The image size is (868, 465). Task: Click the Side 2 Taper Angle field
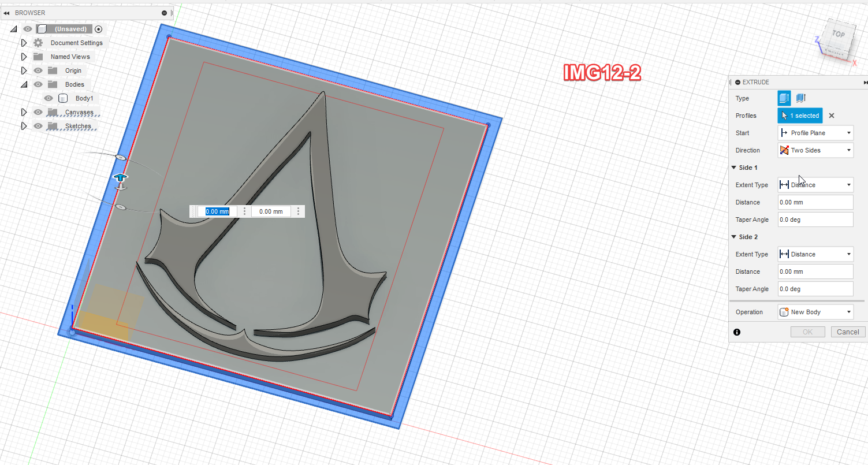(x=815, y=289)
